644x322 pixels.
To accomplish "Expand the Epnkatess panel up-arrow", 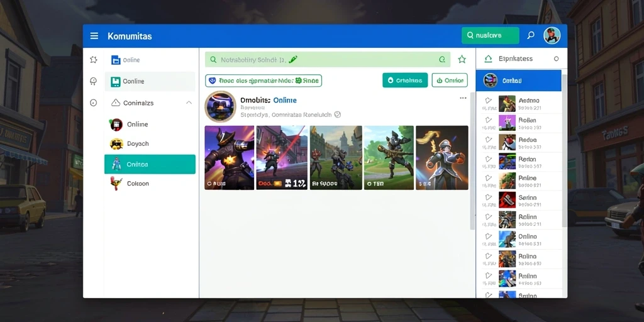I will 488,58.
